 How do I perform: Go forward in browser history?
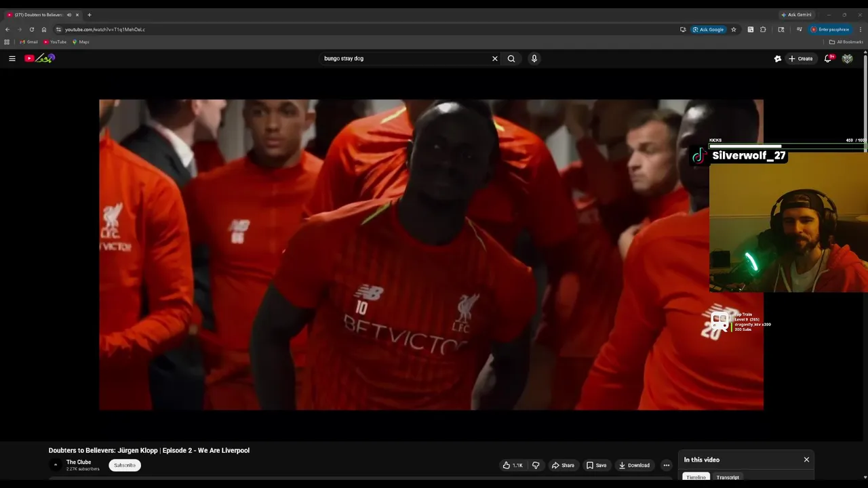click(x=19, y=29)
